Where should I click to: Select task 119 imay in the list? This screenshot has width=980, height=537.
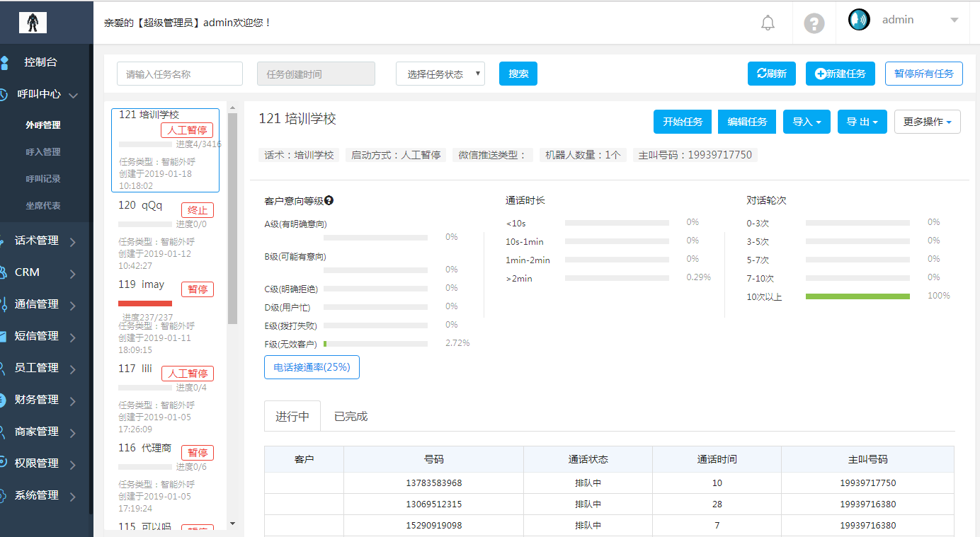point(142,284)
